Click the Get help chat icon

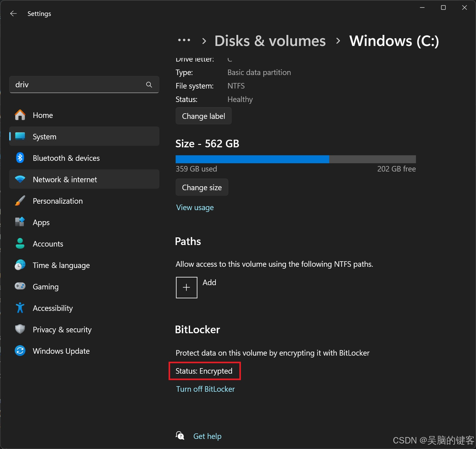(x=180, y=436)
